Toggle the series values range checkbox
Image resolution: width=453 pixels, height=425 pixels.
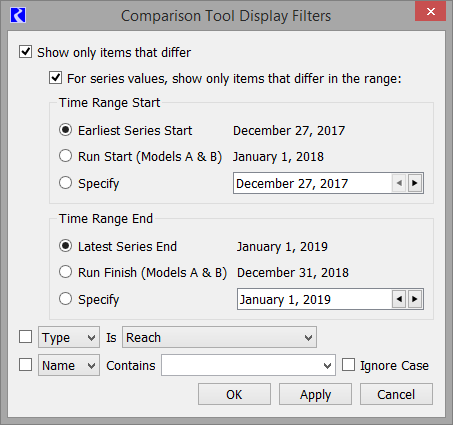55,78
